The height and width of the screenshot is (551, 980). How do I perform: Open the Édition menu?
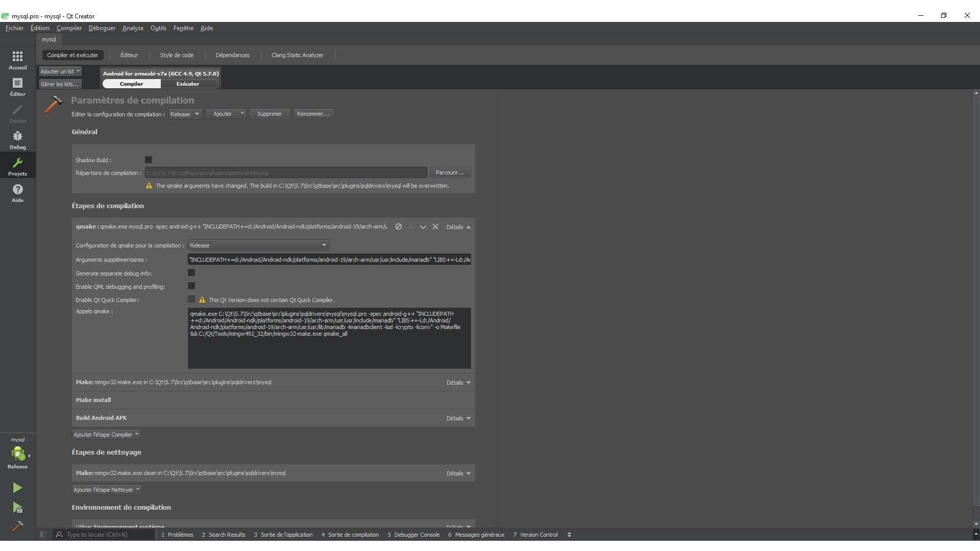(40, 28)
